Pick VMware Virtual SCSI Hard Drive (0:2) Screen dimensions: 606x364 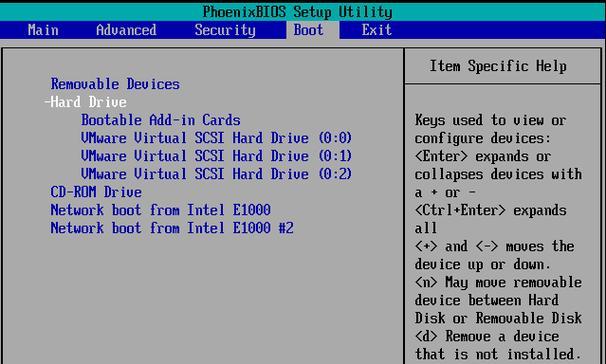216,174
